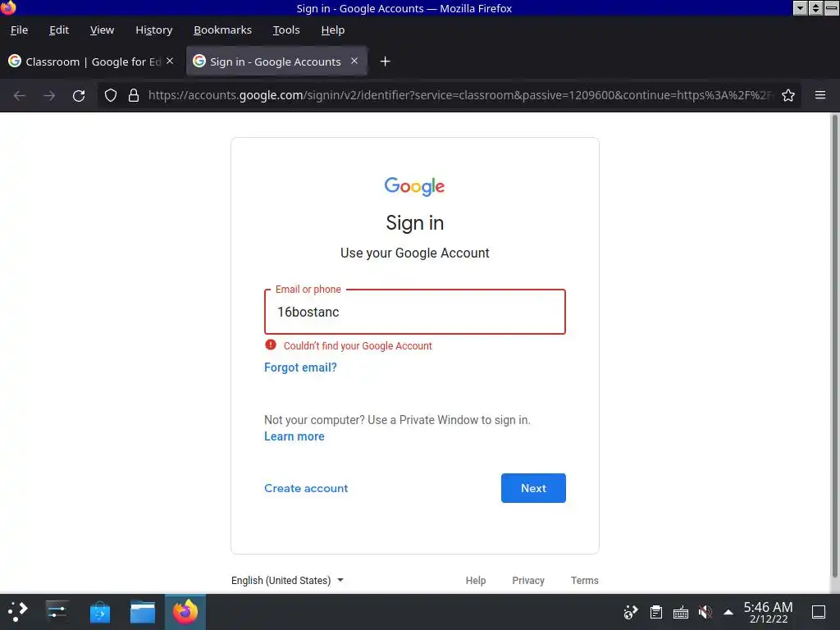Click the Show Desktop icon
The image size is (840, 630).
[x=819, y=612]
